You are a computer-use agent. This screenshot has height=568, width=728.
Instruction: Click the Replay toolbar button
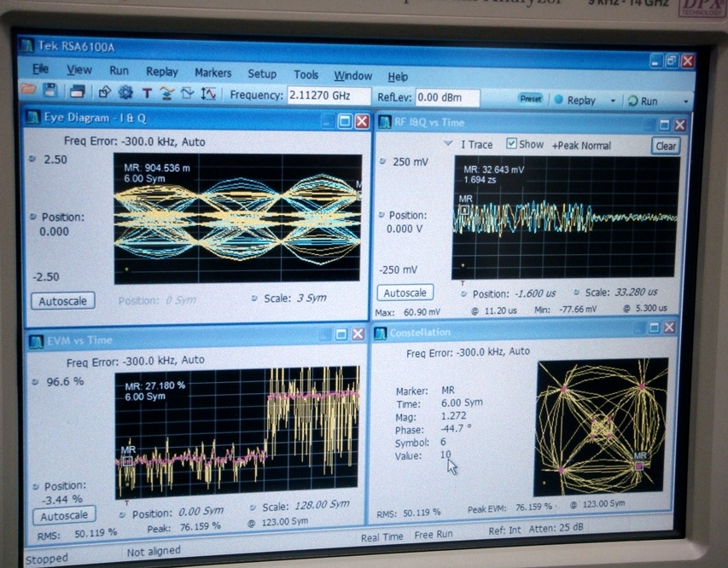(x=576, y=101)
